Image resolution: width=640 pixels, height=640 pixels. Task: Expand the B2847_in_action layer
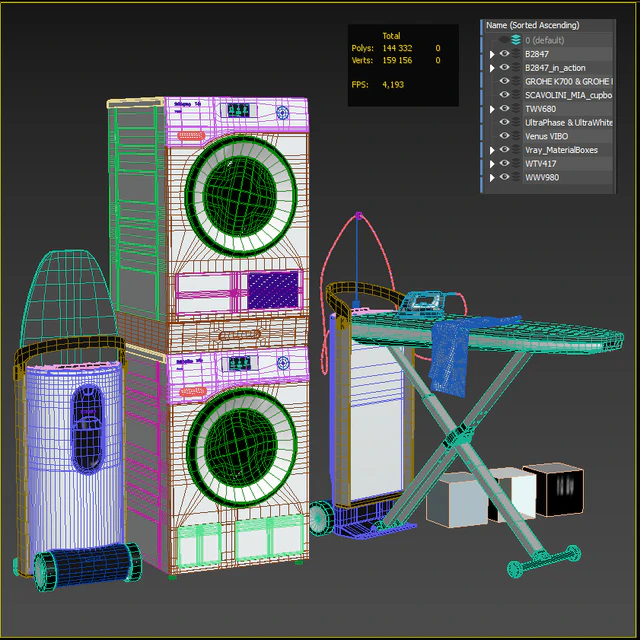tap(492, 68)
